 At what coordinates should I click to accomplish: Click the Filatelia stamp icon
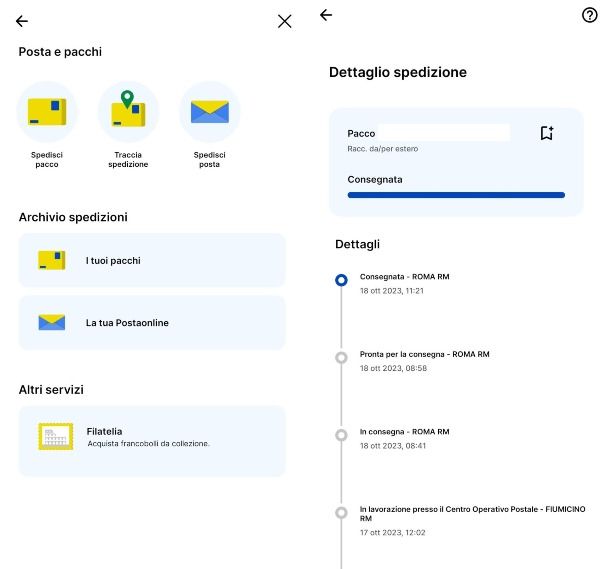point(56,436)
